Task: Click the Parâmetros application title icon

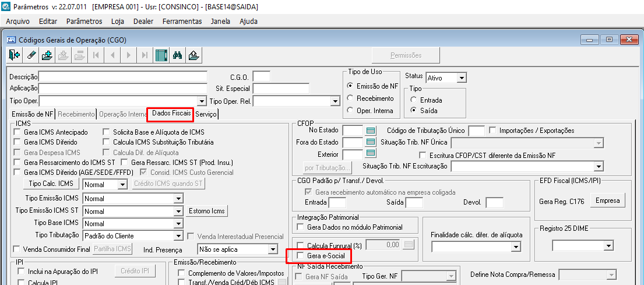Action: [x=5, y=8]
